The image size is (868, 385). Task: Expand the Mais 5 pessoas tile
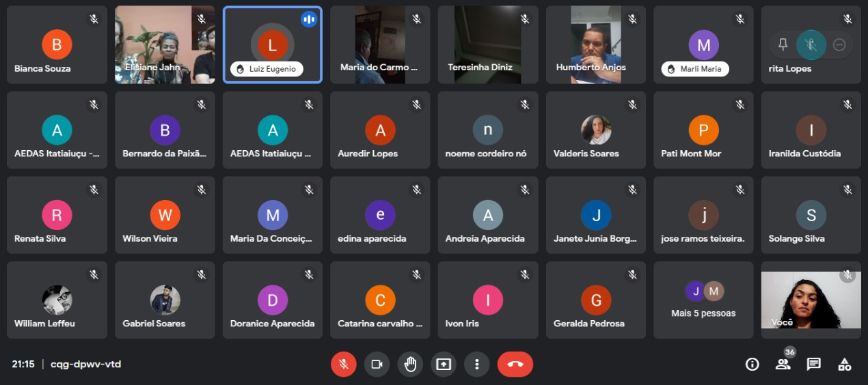(x=703, y=300)
